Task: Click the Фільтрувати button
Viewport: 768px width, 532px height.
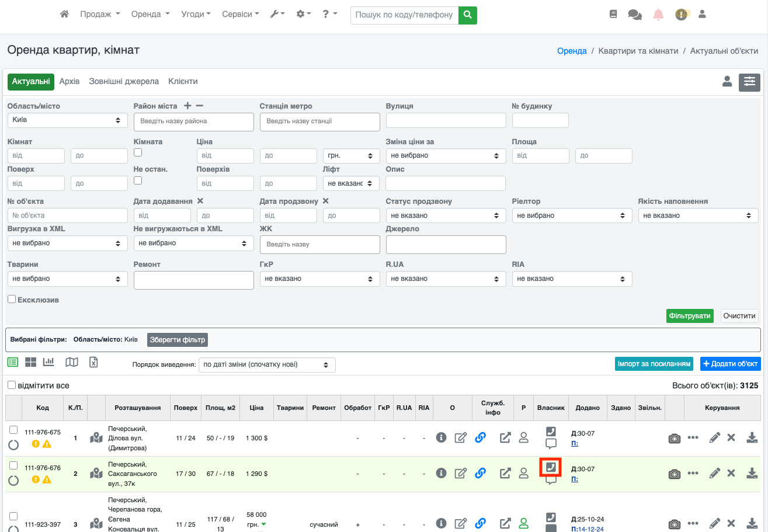Action: point(690,316)
